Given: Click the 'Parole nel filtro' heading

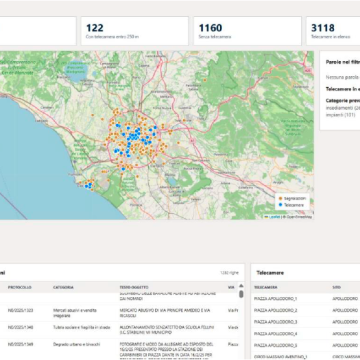Looking at the screenshot, I should [343, 62].
